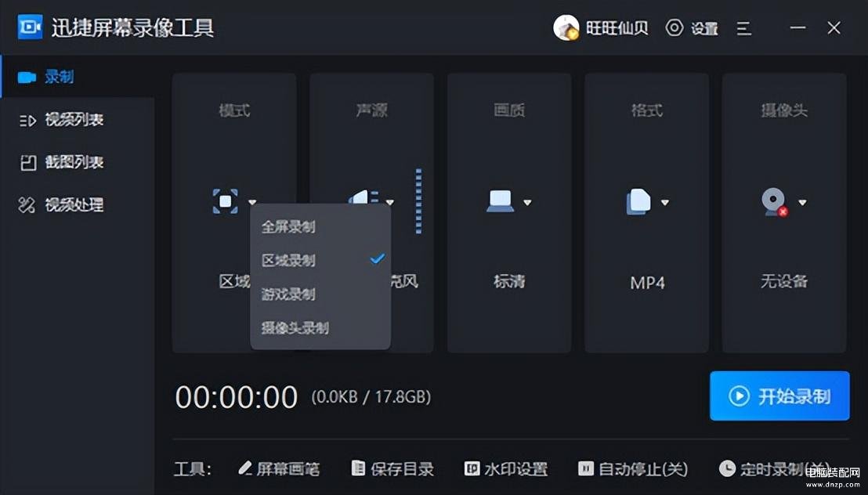Viewport: 868px width, 495px height.
Task: Open the user avatar 旺旺仙贝
Action: [x=566, y=27]
